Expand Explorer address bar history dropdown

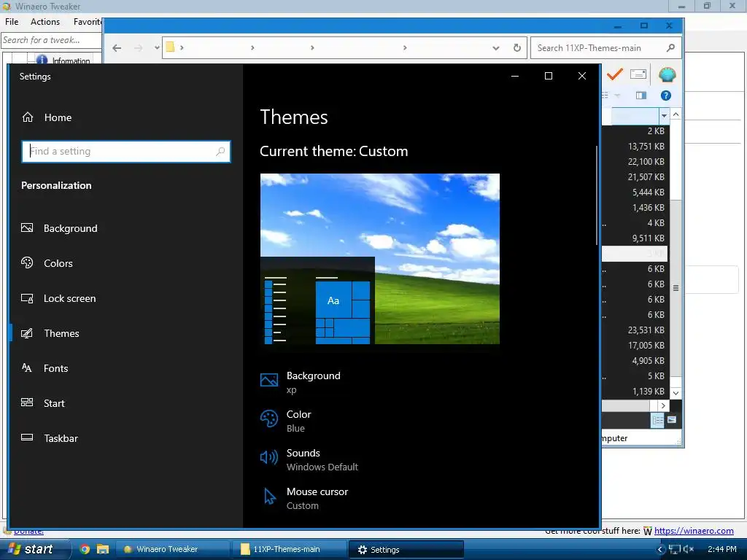(496, 48)
